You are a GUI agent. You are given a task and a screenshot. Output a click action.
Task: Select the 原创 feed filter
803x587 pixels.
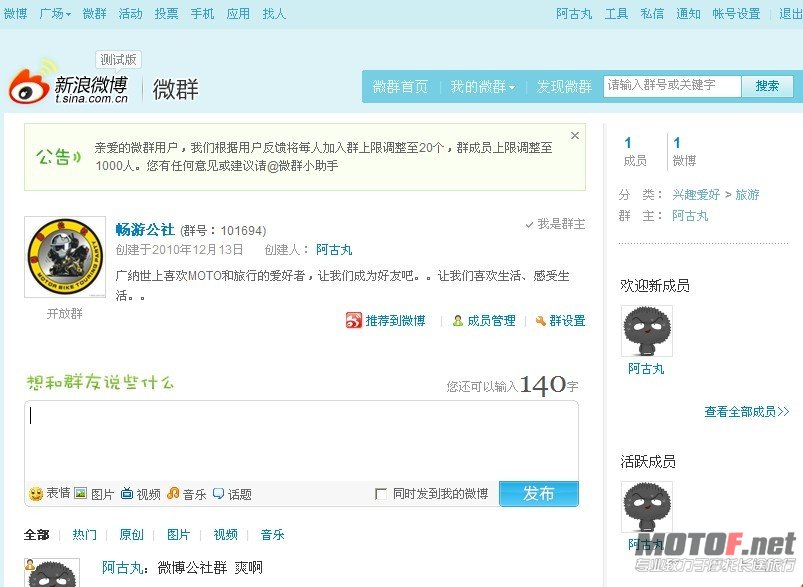pos(132,535)
